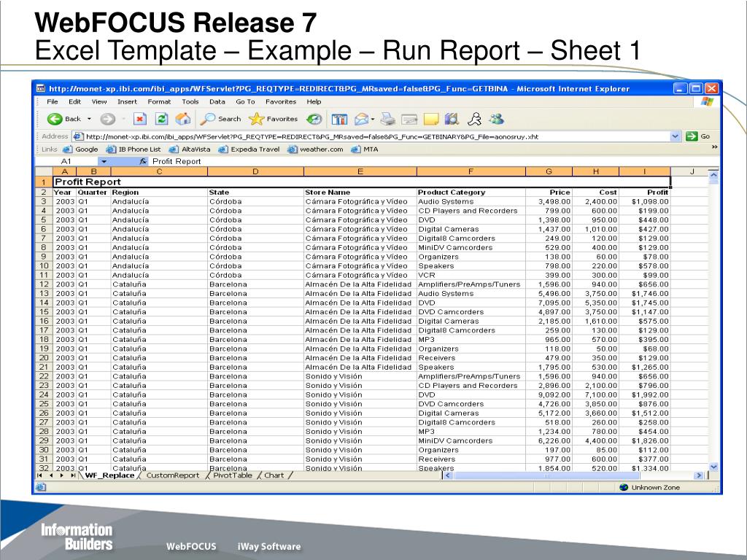The width and height of the screenshot is (747, 560).
Task: Click the fx insert function icon
Action: tap(143, 161)
